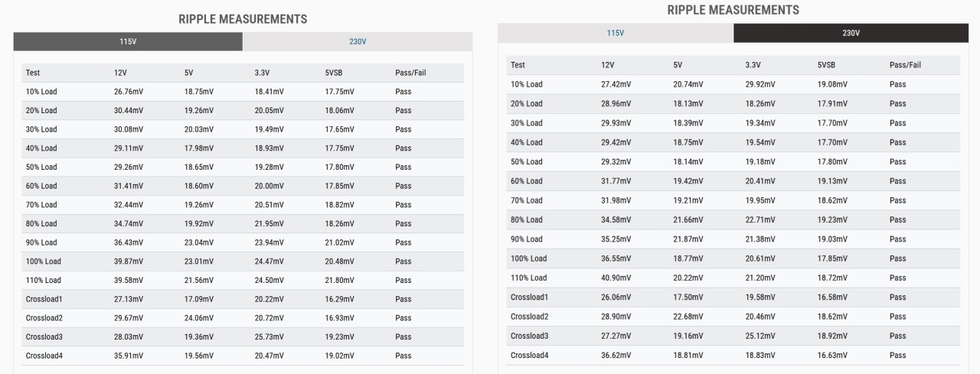Select the 40.90mV value at 110% Load
The height and width of the screenshot is (374, 980).
(616, 278)
